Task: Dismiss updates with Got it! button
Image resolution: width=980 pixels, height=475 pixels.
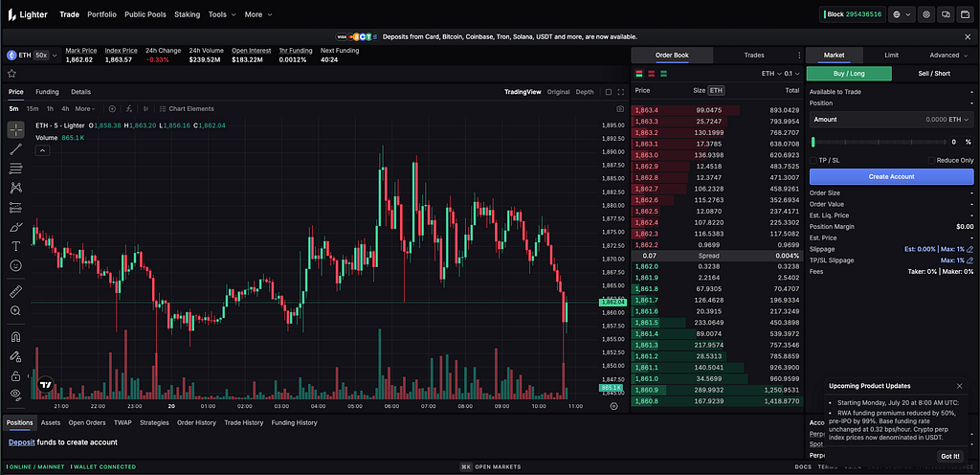Action: [x=950, y=456]
